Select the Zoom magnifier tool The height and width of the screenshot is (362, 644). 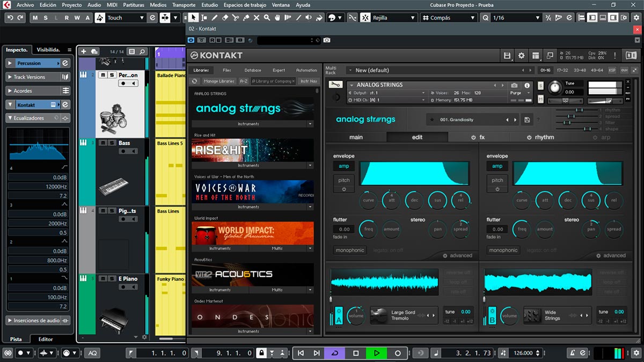[267, 18]
